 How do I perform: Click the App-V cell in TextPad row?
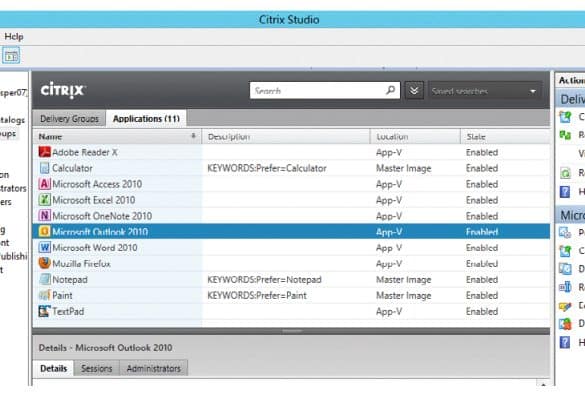pos(389,311)
